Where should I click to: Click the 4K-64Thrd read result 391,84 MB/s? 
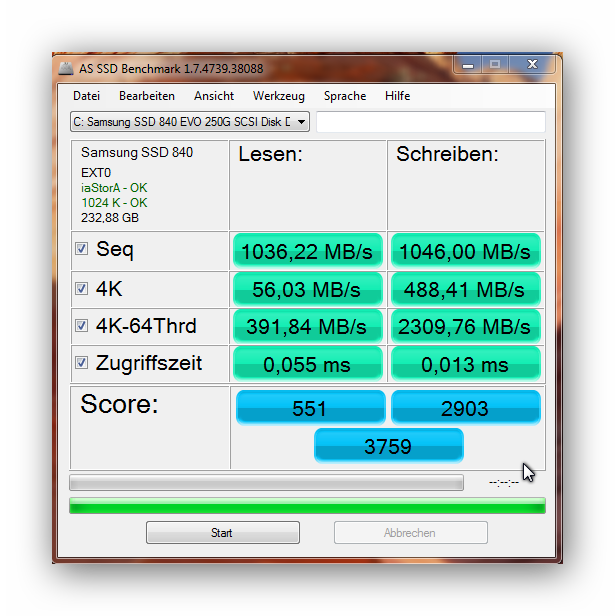[308, 326]
